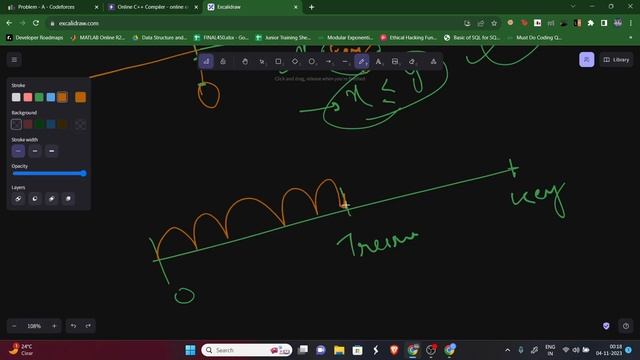The width and height of the screenshot is (640, 360).
Task: Bookmark this page with the star
Action: 494,23
